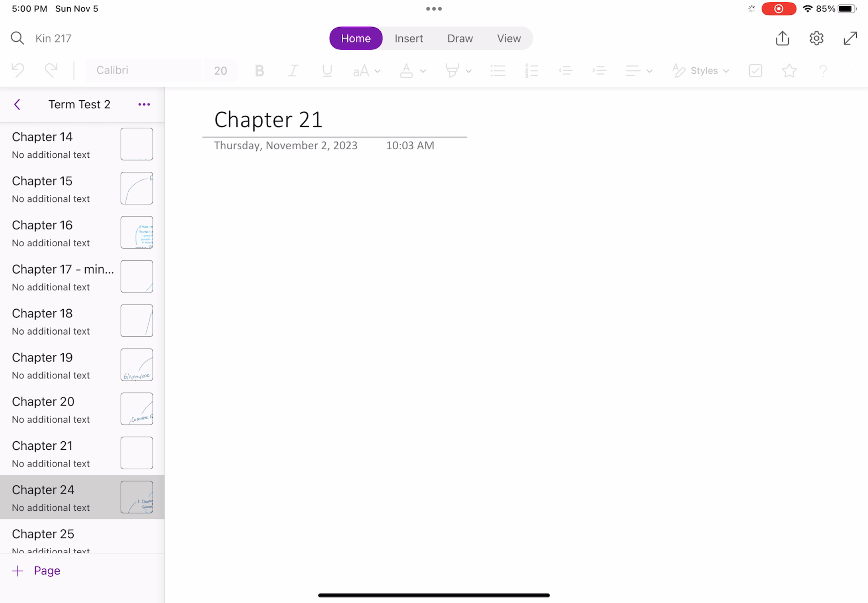Insert a bulleted list
Image resolution: width=868 pixels, height=603 pixels.
(x=498, y=71)
